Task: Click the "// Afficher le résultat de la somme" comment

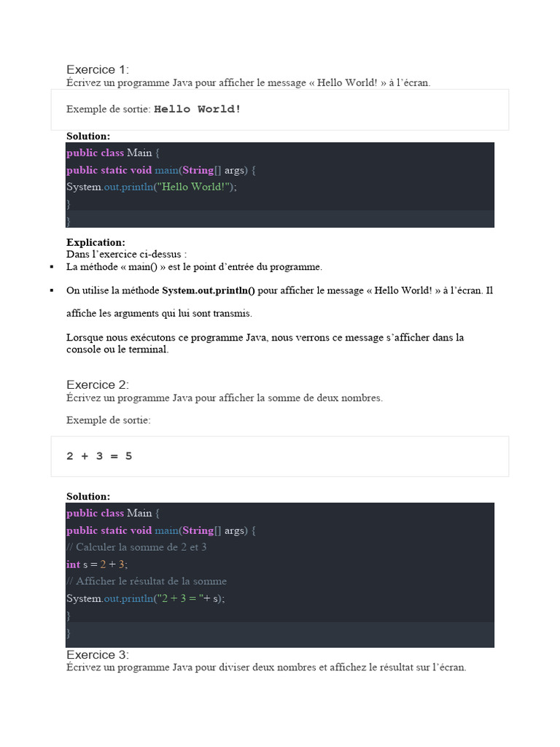Action: pos(147,581)
